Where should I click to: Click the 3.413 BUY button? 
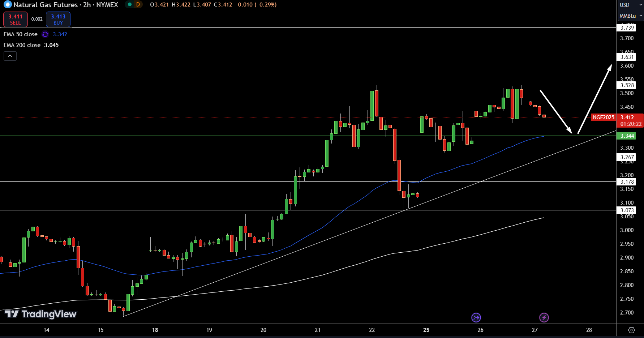[x=58, y=20]
